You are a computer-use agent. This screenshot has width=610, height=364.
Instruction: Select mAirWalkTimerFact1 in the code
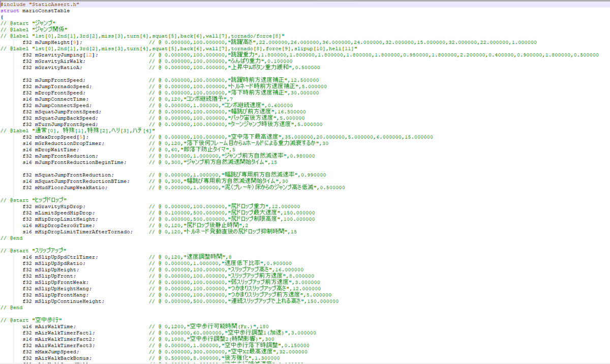pyautogui.click(x=64, y=332)
